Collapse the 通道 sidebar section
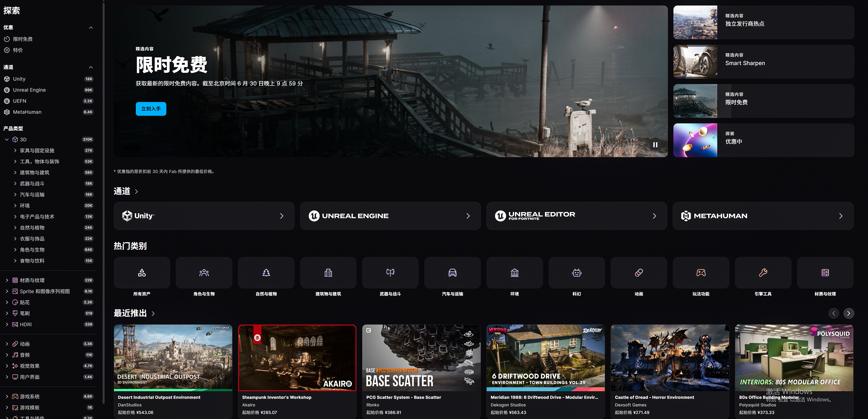The height and width of the screenshot is (419, 868). (91, 68)
